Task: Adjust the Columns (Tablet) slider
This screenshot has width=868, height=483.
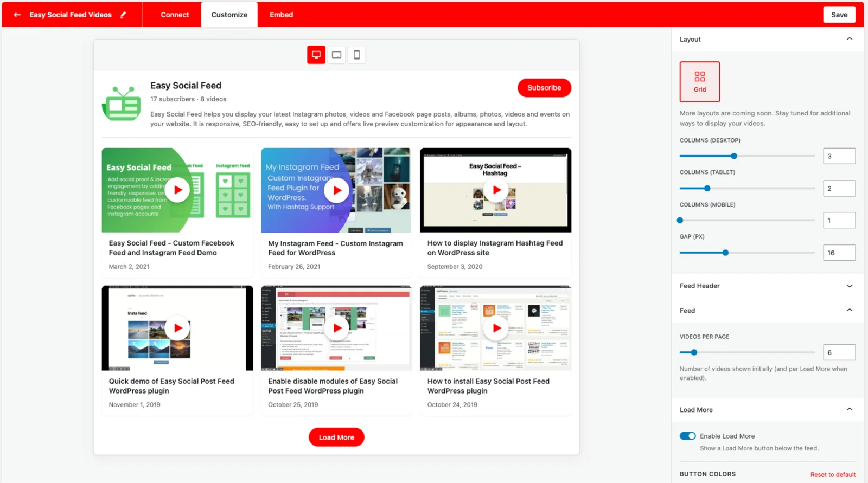Action: pyautogui.click(x=747, y=188)
